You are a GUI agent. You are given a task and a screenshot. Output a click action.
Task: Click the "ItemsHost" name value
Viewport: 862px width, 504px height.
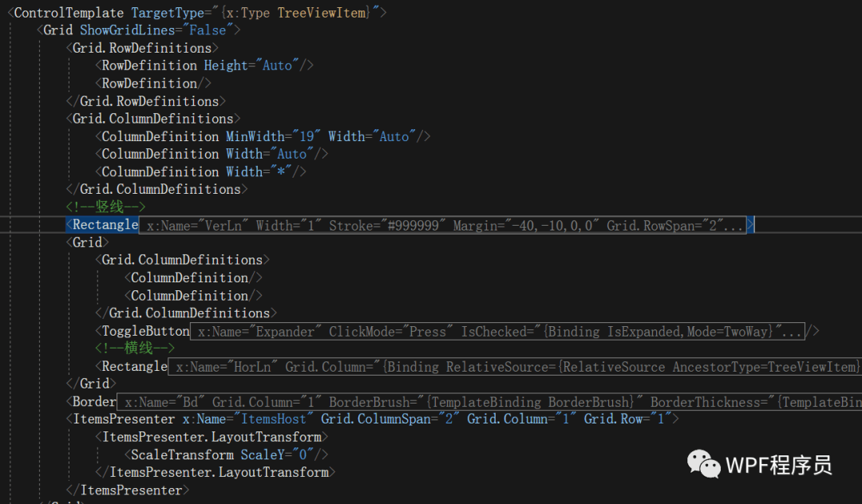[274, 419]
